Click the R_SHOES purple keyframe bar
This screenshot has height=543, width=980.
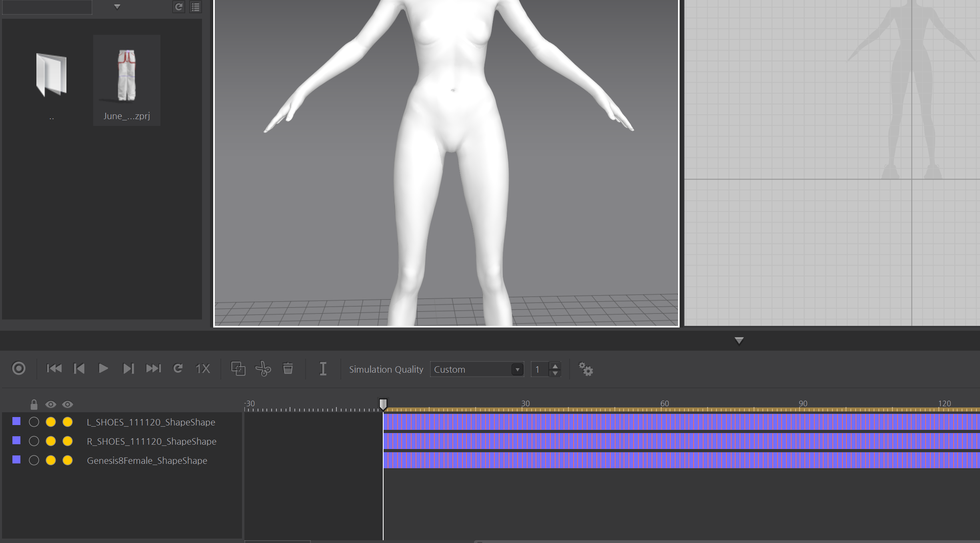(x=682, y=441)
